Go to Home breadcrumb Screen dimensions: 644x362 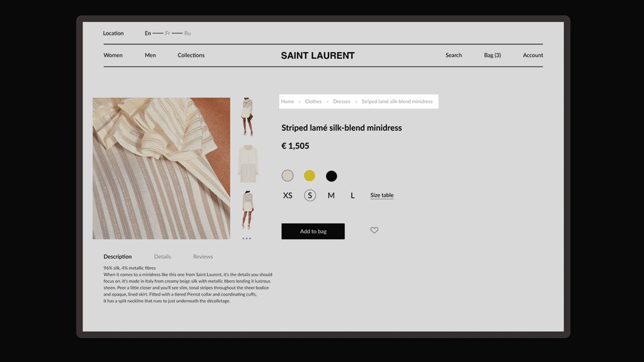click(288, 102)
